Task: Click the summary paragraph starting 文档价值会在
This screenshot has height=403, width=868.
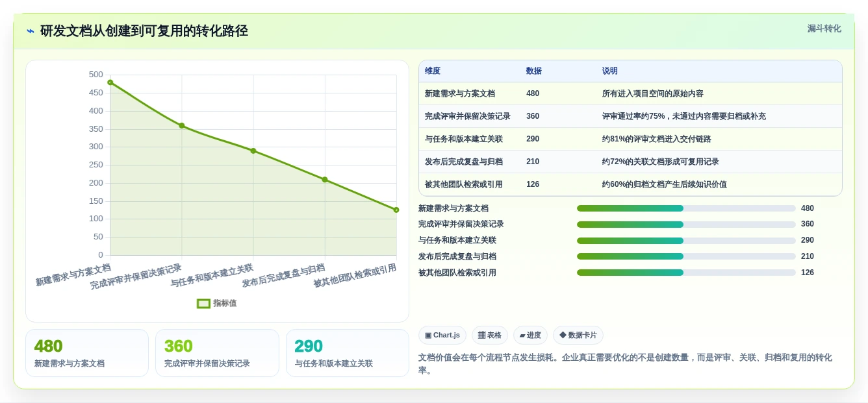Action: [x=625, y=364]
